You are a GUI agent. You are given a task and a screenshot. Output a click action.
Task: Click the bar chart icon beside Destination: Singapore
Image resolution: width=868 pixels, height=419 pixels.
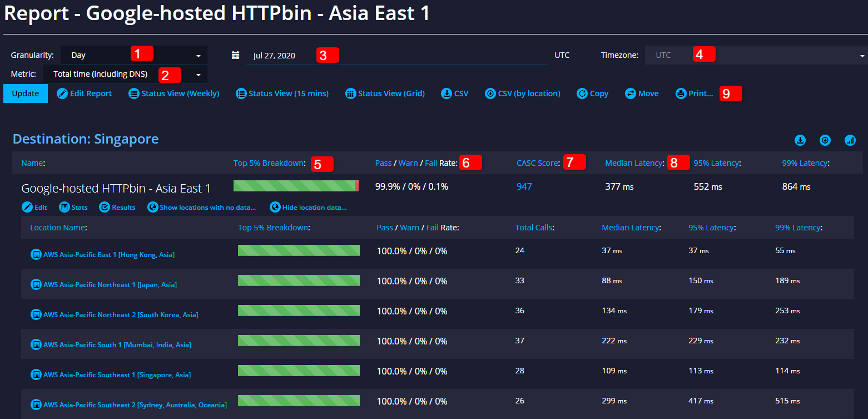coord(850,140)
